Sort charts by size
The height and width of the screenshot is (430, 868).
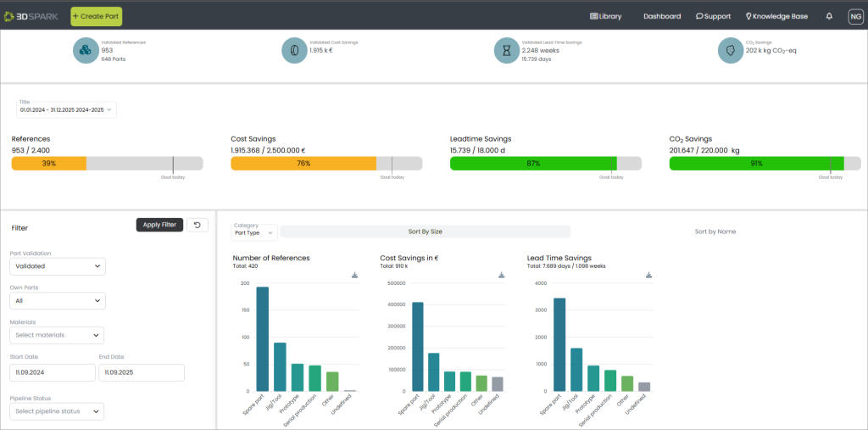pyautogui.click(x=425, y=232)
